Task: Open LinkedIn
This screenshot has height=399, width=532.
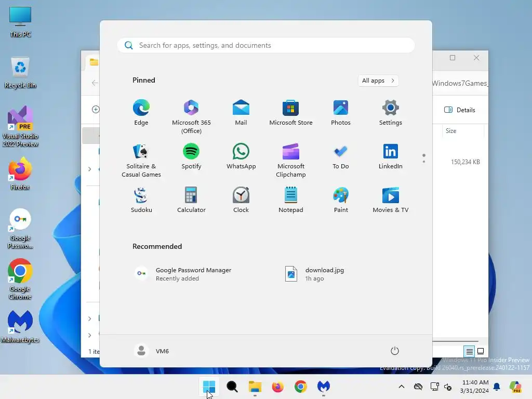Action: tap(391, 156)
